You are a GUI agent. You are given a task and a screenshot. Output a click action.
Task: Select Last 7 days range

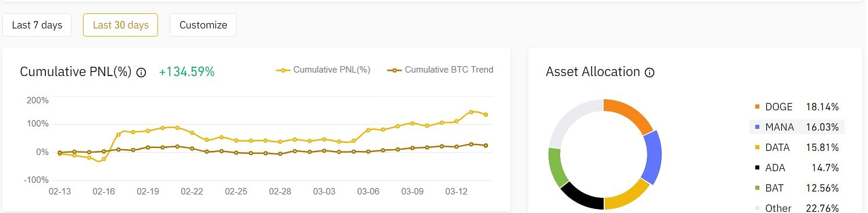[37, 25]
